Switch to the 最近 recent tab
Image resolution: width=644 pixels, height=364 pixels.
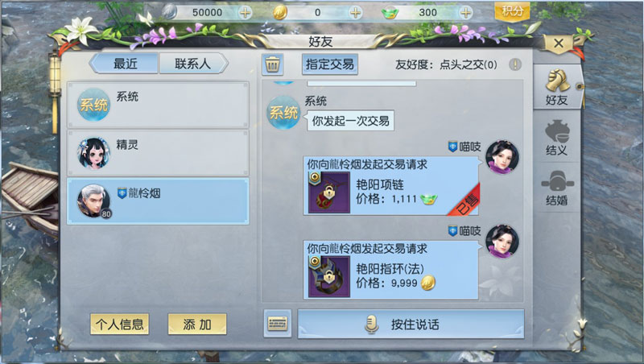[x=125, y=64]
